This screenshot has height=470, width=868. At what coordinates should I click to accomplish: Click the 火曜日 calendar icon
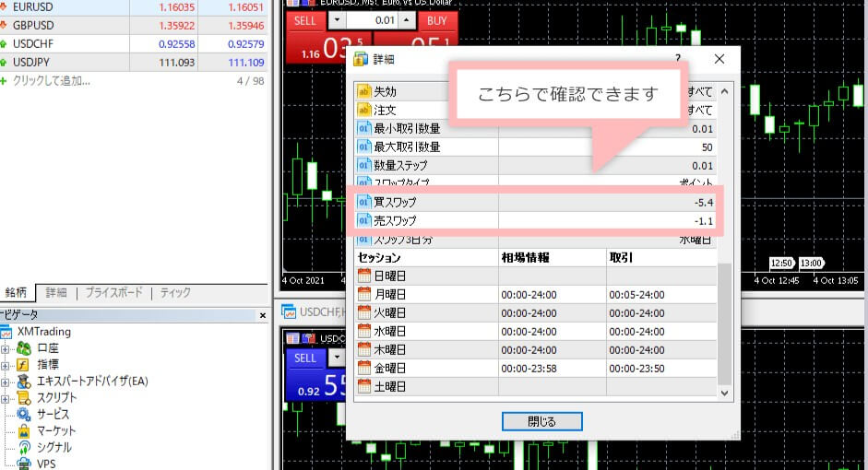363,312
